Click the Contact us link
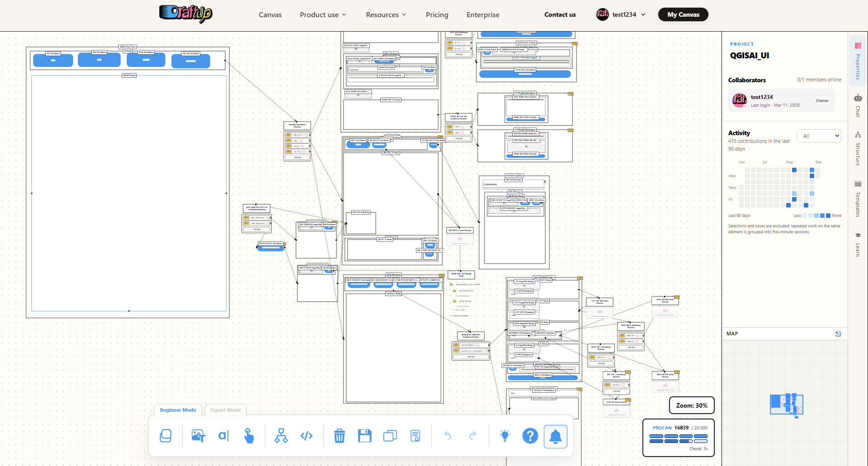This screenshot has width=868, height=466. 560,14
